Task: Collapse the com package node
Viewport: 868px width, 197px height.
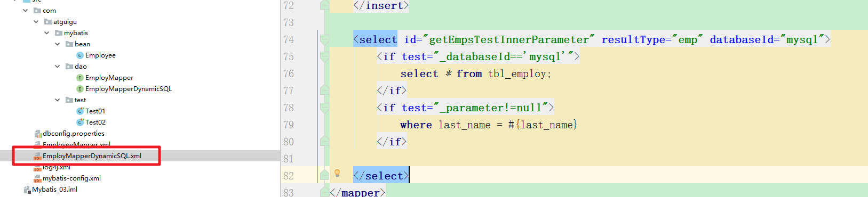Action: 26,11
